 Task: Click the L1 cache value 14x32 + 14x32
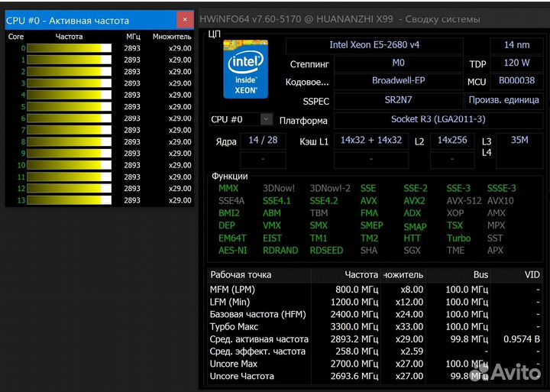[x=371, y=141]
